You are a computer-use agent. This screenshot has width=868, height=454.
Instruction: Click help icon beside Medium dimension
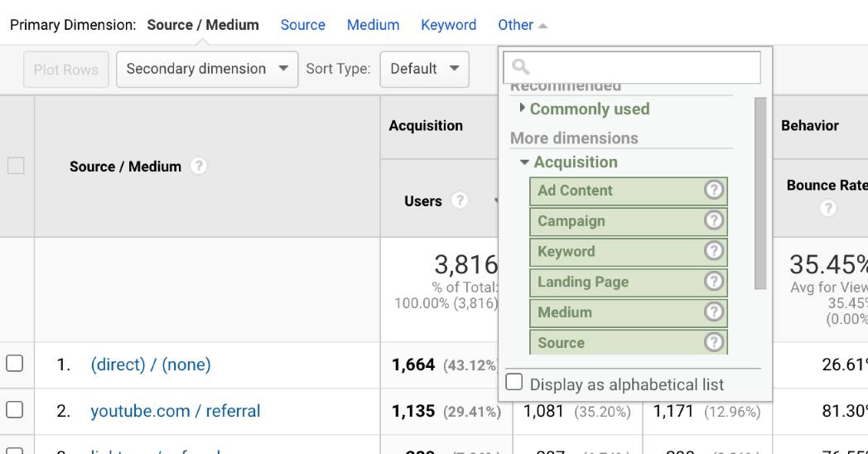pyautogui.click(x=714, y=312)
